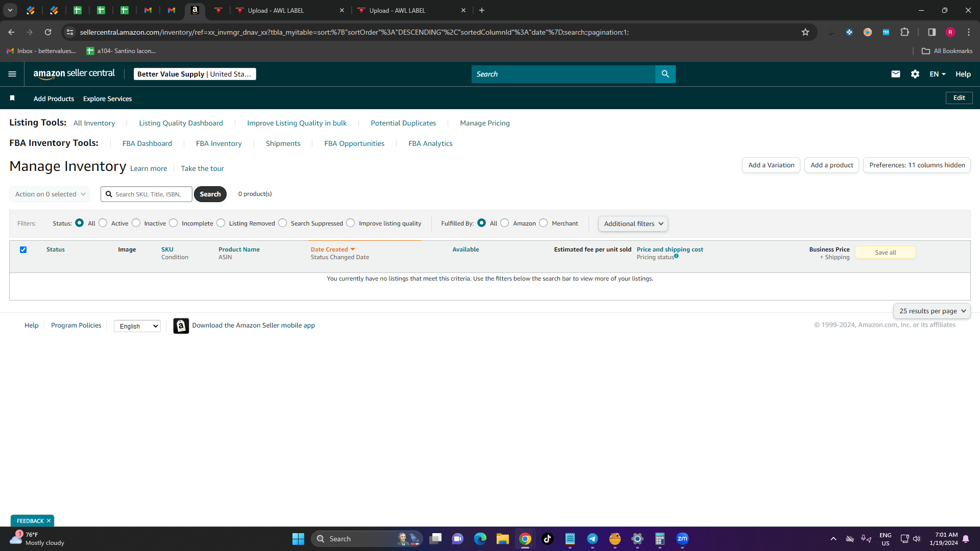
Task: Open Telegram from the taskbar
Action: 592,539
